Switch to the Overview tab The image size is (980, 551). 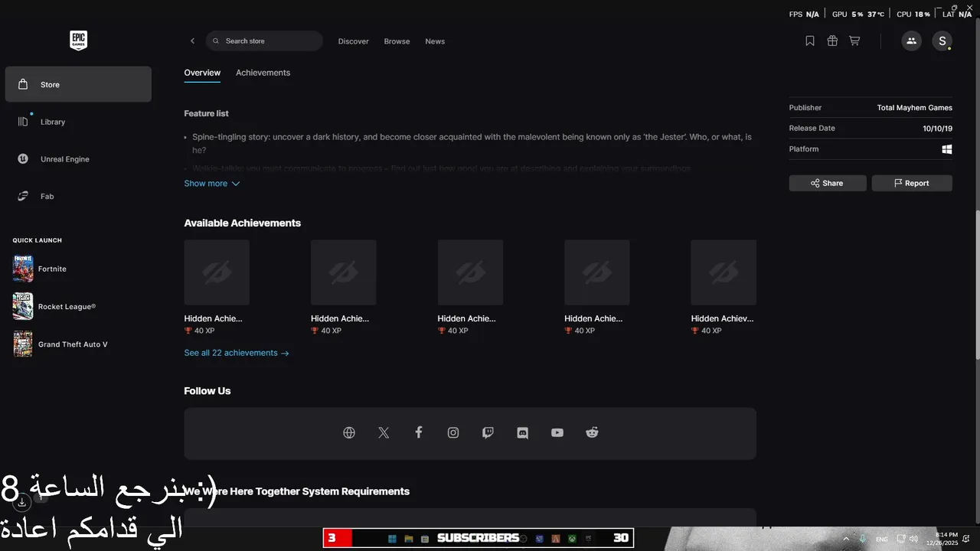coord(202,73)
